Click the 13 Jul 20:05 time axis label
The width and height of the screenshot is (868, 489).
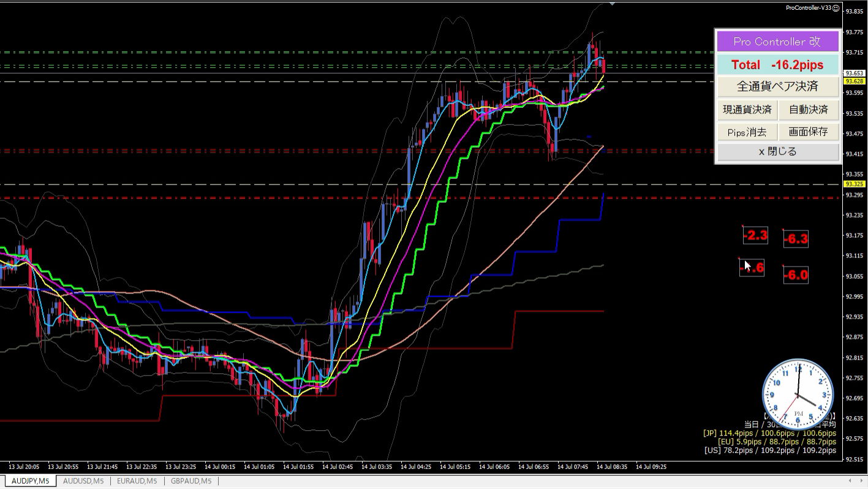[x=24, y=466]
